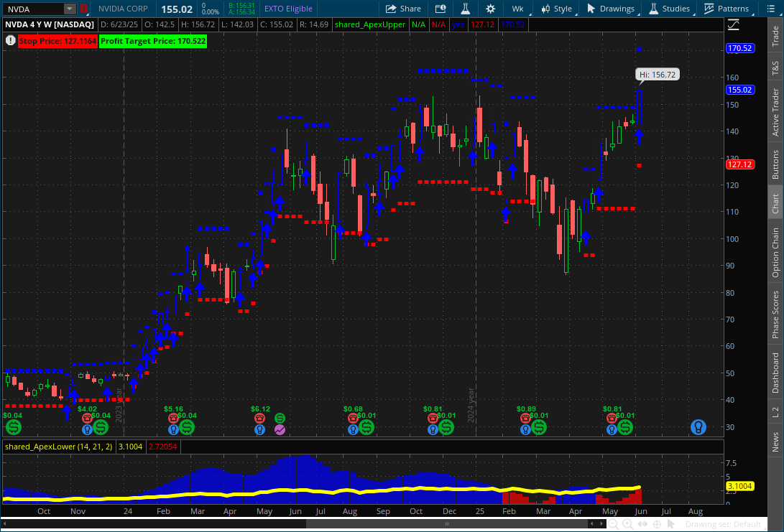Click the green dividend icon beside $5.16 earnings
784x532 pixels.
[187, 427]
